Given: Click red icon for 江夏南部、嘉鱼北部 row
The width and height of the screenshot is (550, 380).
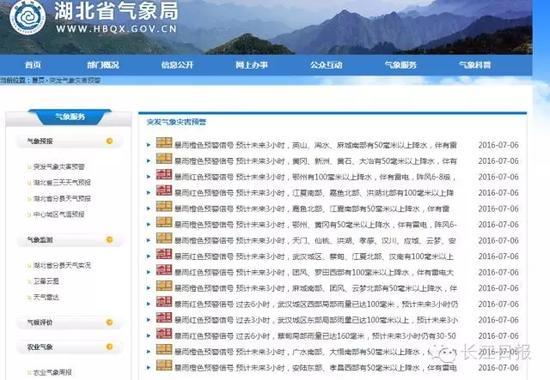Looking at the screenshot, I should (164, 191).
